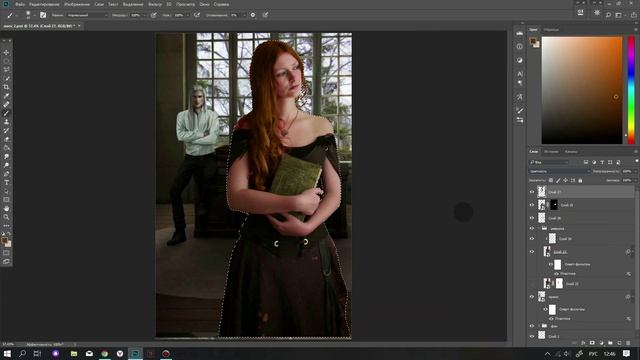Screen dimensions: 640x360
Task: Open Windows Start menu
Action: click(x=7, y=353)
